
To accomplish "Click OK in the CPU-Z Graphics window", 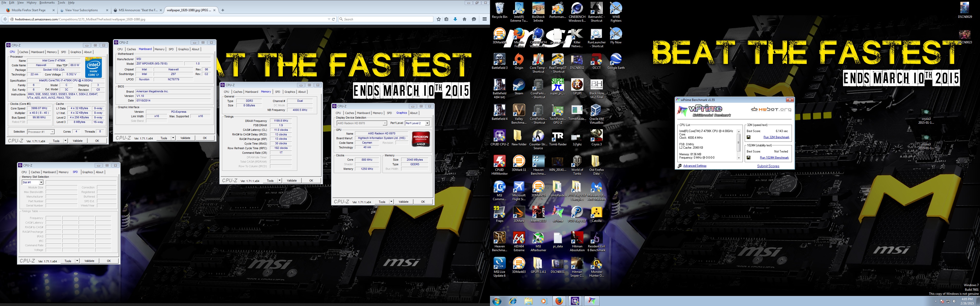I will pos(423,202).
